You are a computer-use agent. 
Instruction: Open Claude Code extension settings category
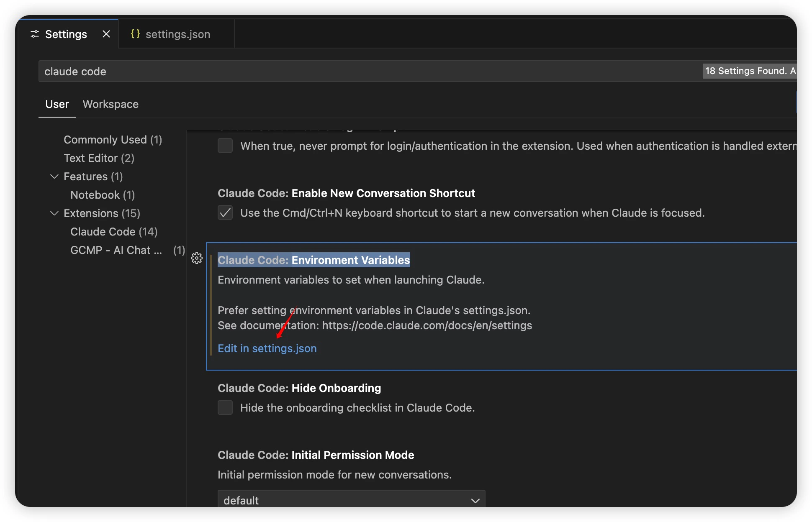point(114,232)
